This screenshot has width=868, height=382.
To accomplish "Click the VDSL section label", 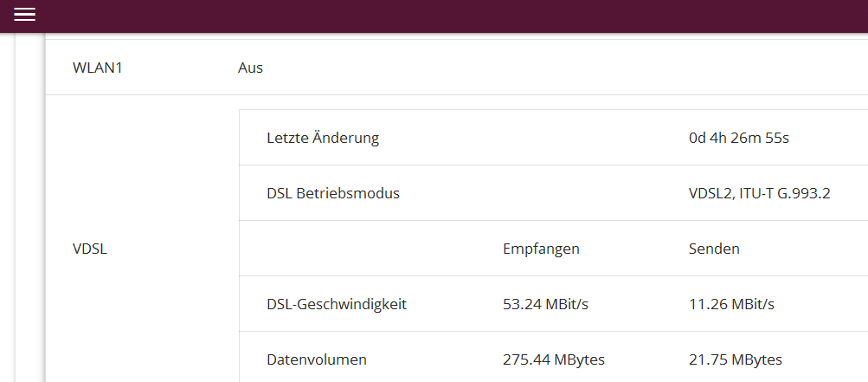I will click(90, 249).
